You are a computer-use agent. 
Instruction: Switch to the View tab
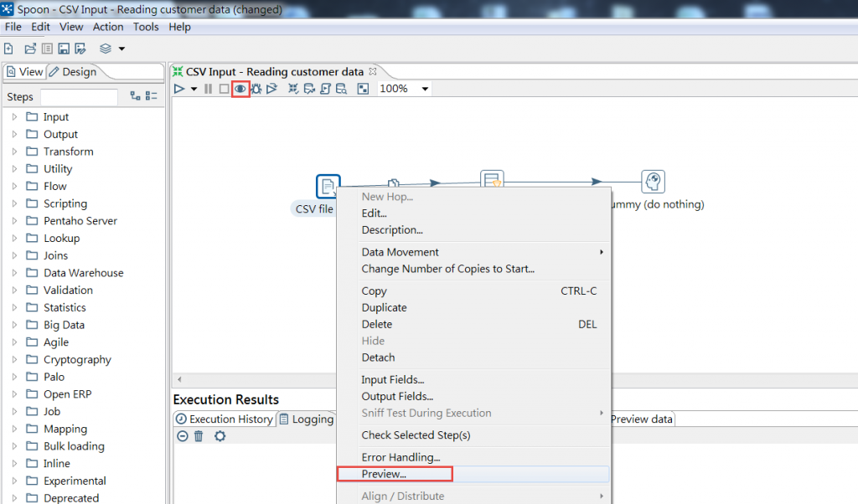(25, 72)
